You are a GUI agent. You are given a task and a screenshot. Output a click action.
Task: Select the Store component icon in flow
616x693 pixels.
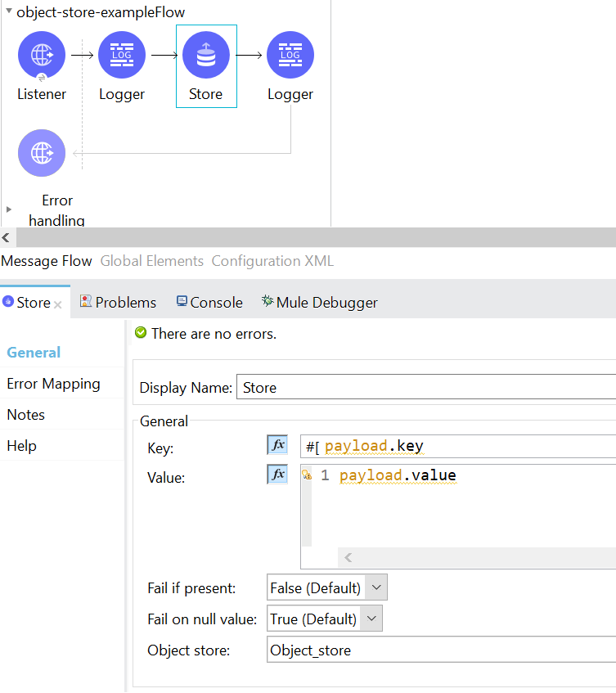(206, 56)
